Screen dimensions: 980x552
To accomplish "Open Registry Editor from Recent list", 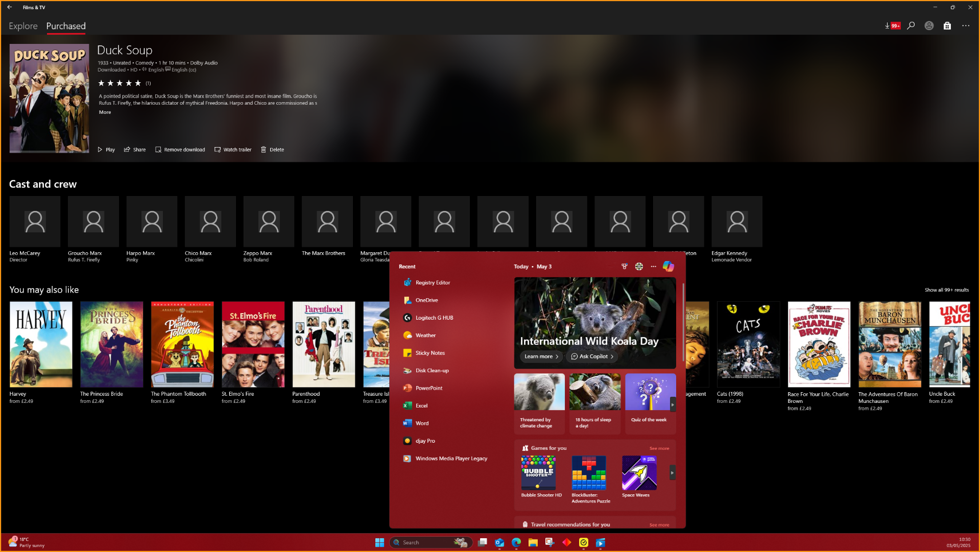I will tap(451, 282).
